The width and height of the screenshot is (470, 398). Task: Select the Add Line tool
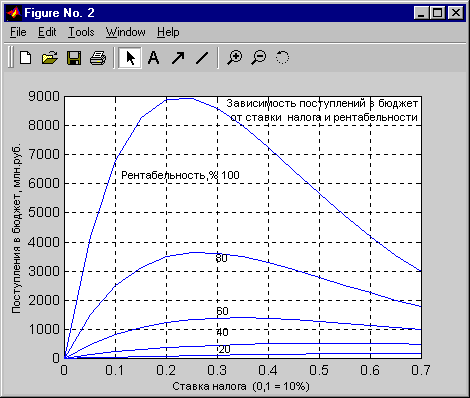202,58
